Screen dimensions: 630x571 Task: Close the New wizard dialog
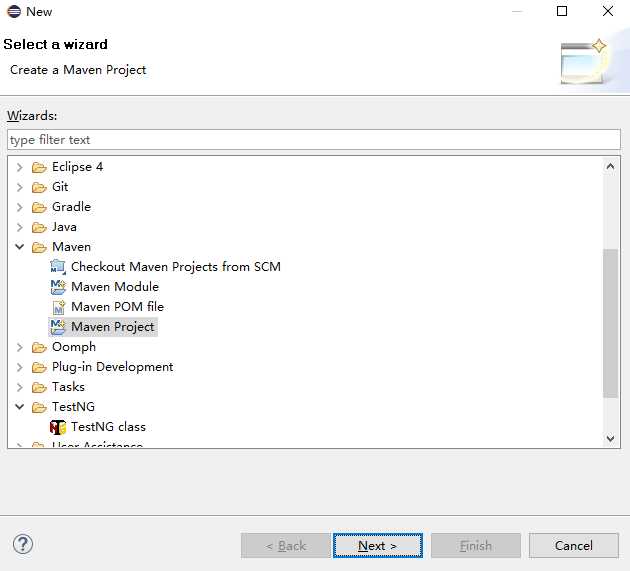(608, 11)
